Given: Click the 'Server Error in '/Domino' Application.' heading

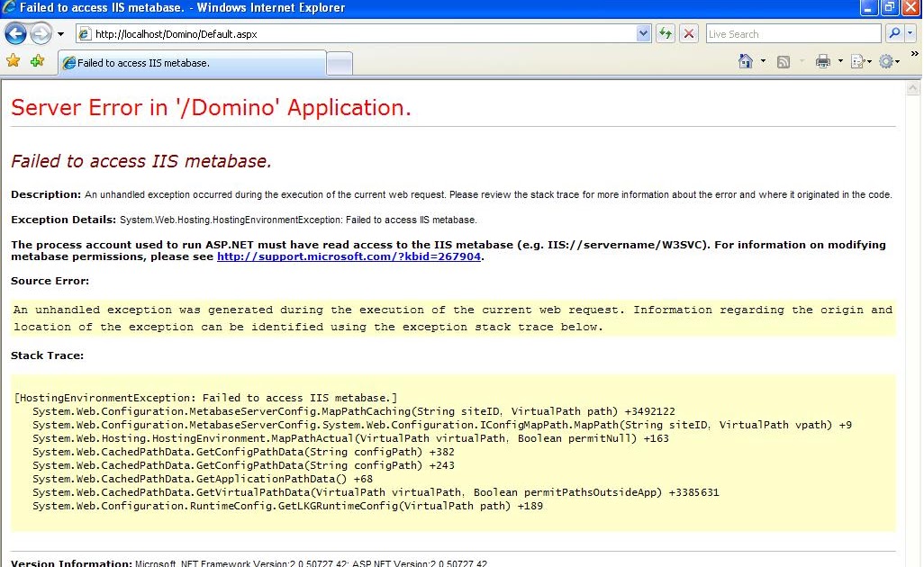Looking at the screenshot, I should [211, 108].
